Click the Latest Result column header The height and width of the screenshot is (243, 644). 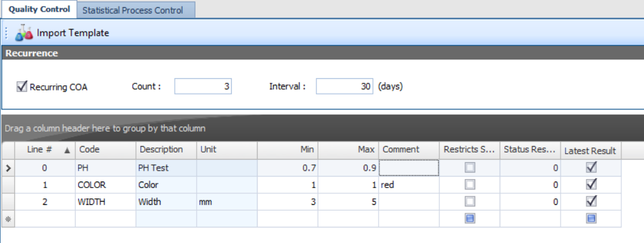point(591,151)
